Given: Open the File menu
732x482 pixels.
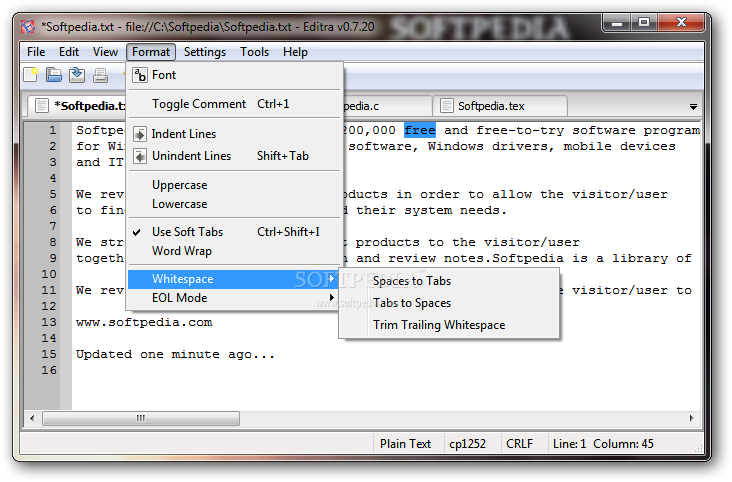Looking at the screenshot, I should (36, 52).
